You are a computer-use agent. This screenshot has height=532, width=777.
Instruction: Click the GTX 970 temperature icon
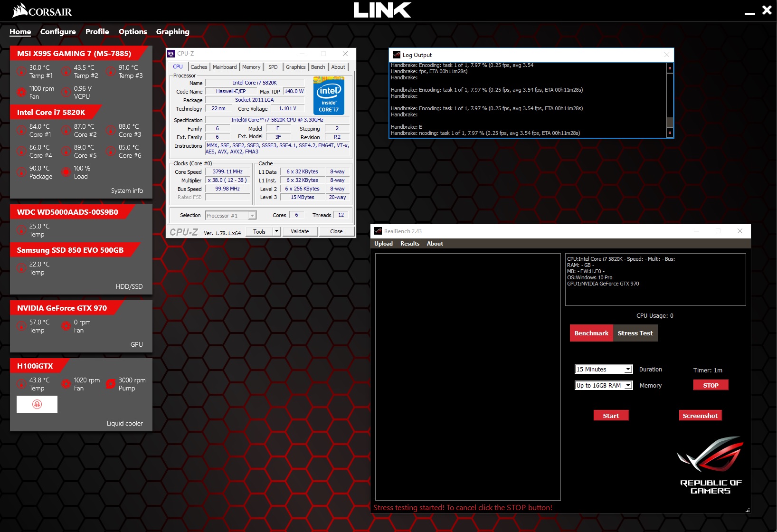pyautogui.click(x=21, y=326)
